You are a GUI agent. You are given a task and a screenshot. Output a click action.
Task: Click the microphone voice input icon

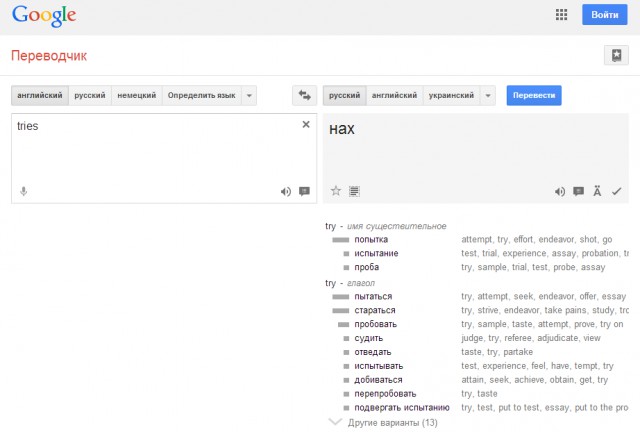click(24, 191)
